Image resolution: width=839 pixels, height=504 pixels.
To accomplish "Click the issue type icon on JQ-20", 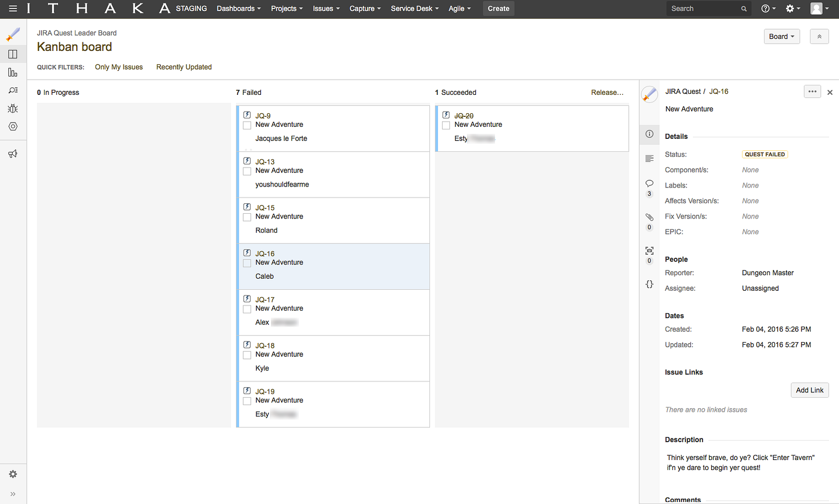I will click(x=446, y=115).
